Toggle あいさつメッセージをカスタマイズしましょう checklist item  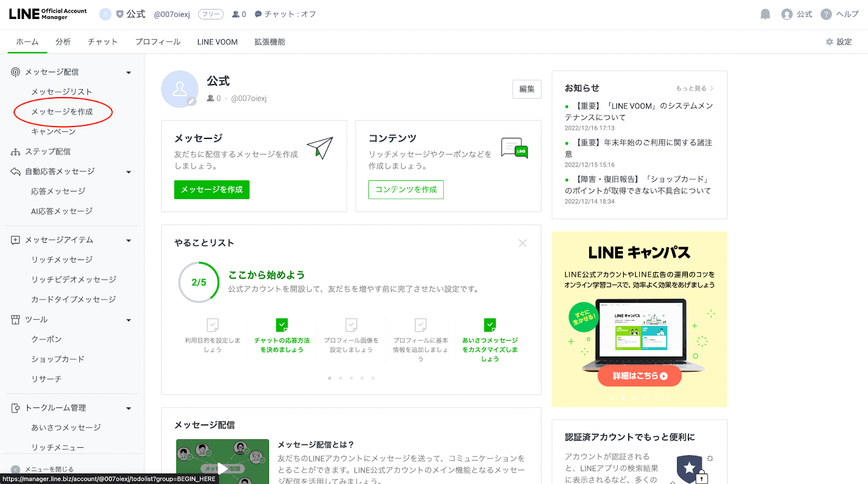[490, 325]
